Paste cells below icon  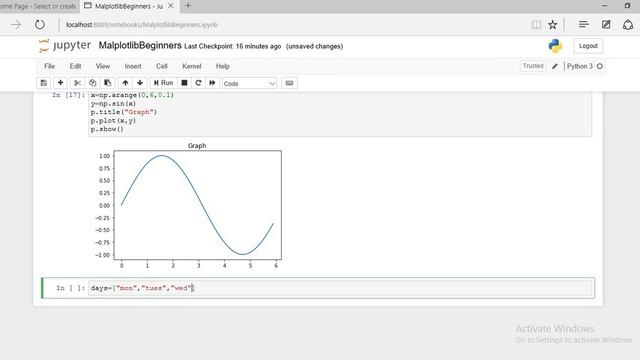(x=108, y=83)
